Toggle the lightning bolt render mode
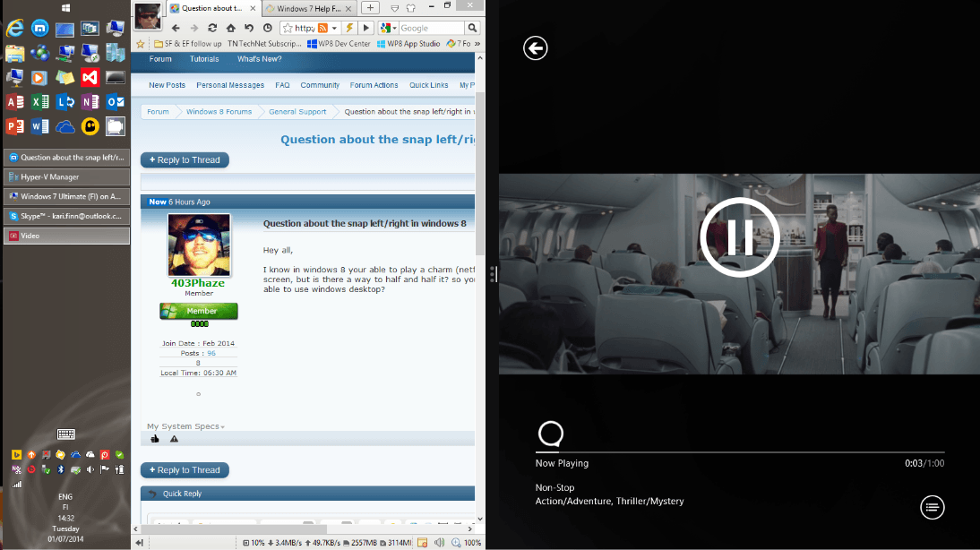Screen dimensions: 980x550 [349, 28]
